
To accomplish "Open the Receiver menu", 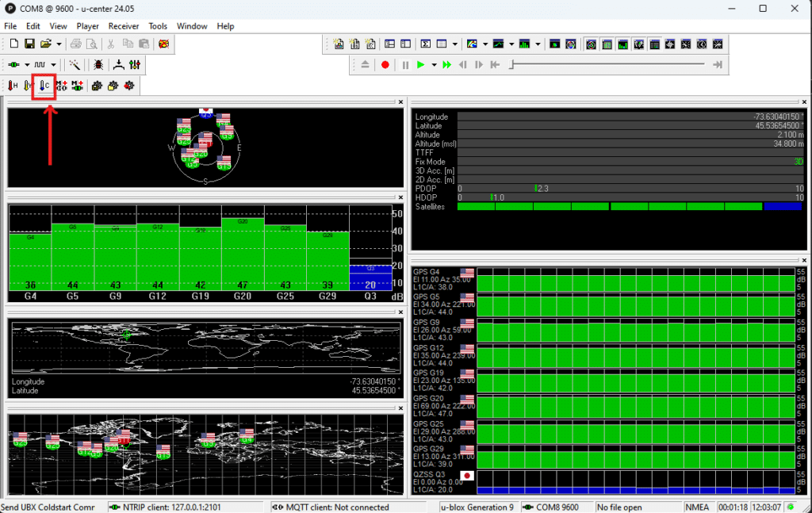I will (123, 26).
